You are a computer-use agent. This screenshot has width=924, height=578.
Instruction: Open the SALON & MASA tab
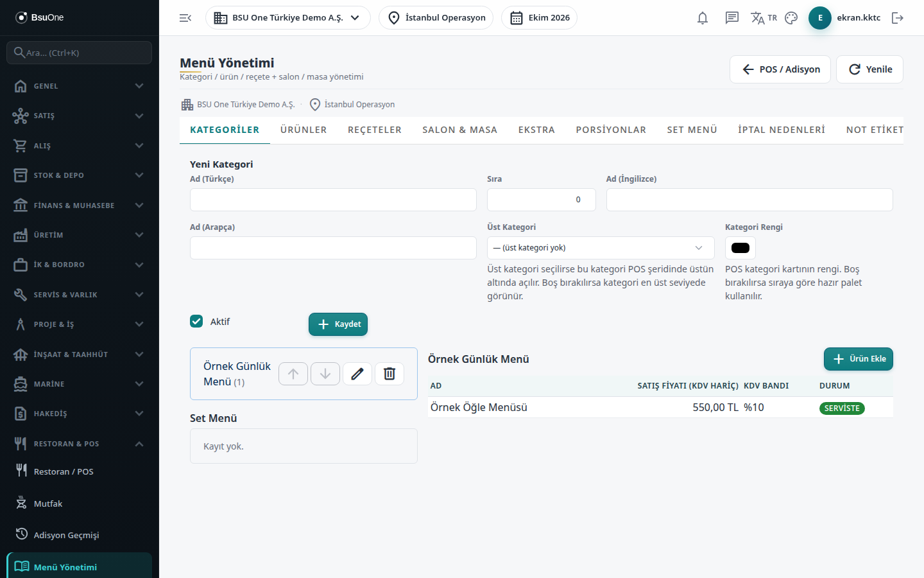tap(460, 130)
